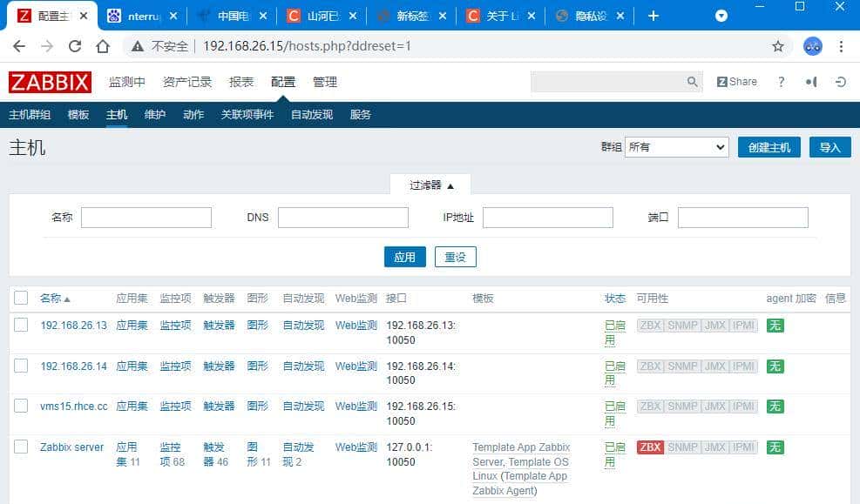Screen dimensions: 860x504
Task: Click the green 无 encryption icon for vms15.rhce.cc
Action: pos(777,407)
